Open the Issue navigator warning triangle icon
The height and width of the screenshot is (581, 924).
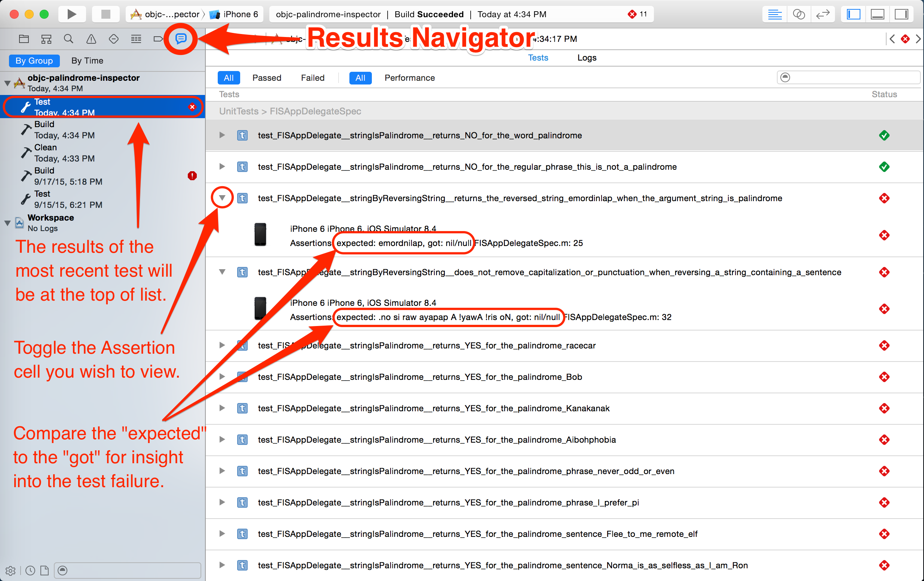(91, 39)
